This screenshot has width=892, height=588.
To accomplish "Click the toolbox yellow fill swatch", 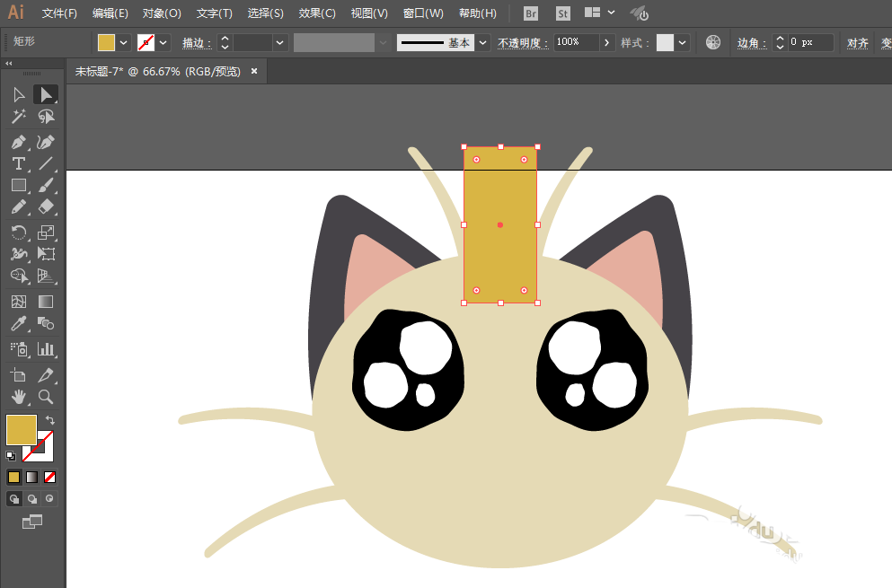I will (22, 430).
